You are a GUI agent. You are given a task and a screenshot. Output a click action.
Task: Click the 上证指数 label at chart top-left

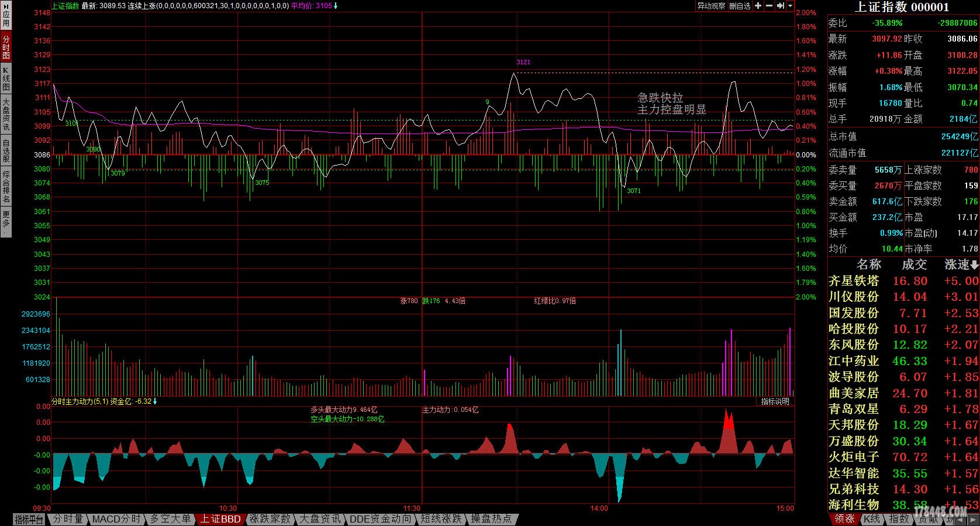point(65,6)
